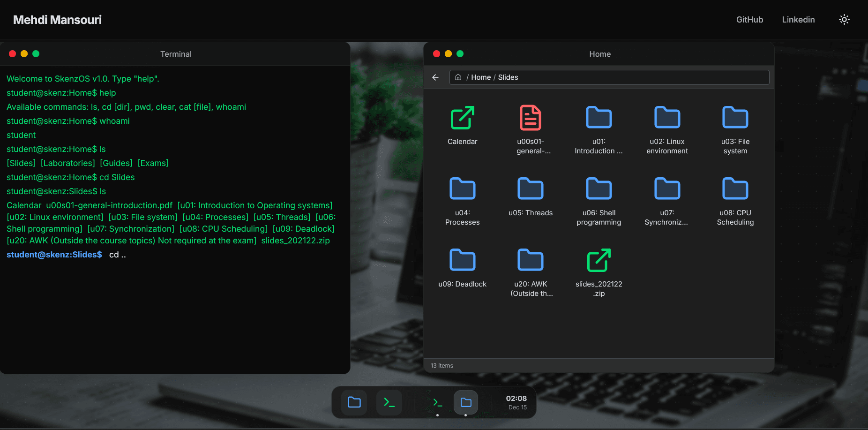This screenshot has height=430, width=868.
Task: Click the home icon in the breadcrumb bar
Action: tap(458, 77)
